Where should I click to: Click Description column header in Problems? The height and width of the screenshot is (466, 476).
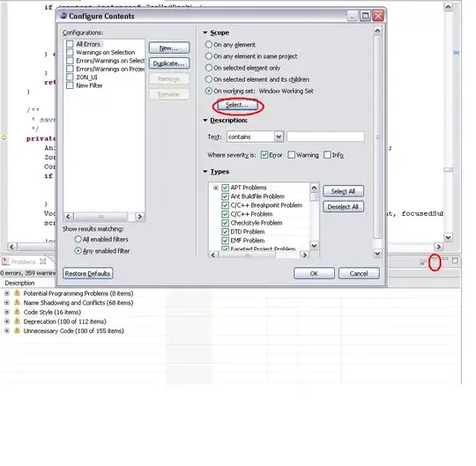19,283
